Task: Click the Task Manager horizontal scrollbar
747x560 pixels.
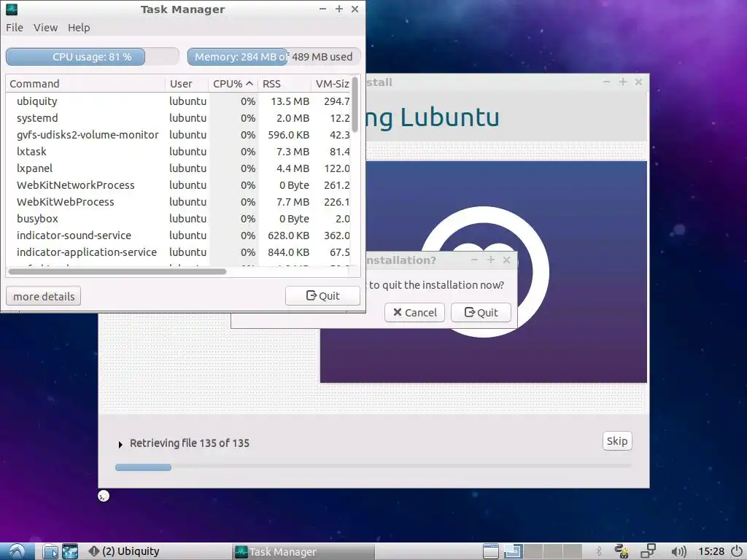Action: (117, 271)
